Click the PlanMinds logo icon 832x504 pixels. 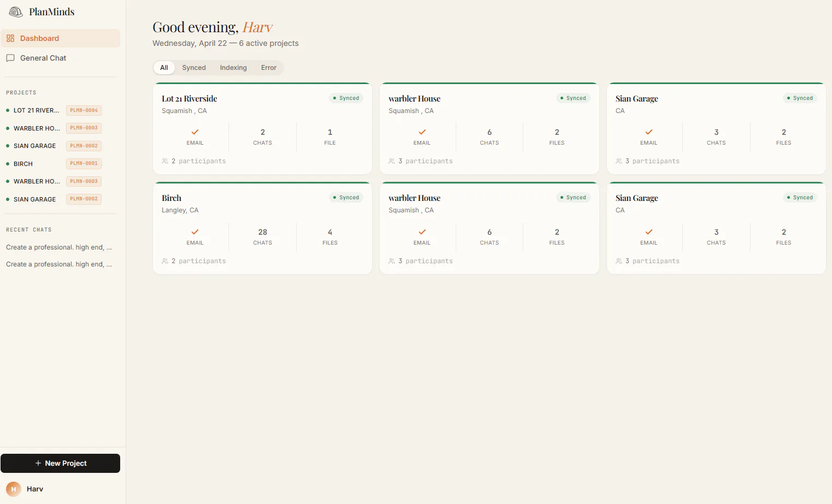16,11
